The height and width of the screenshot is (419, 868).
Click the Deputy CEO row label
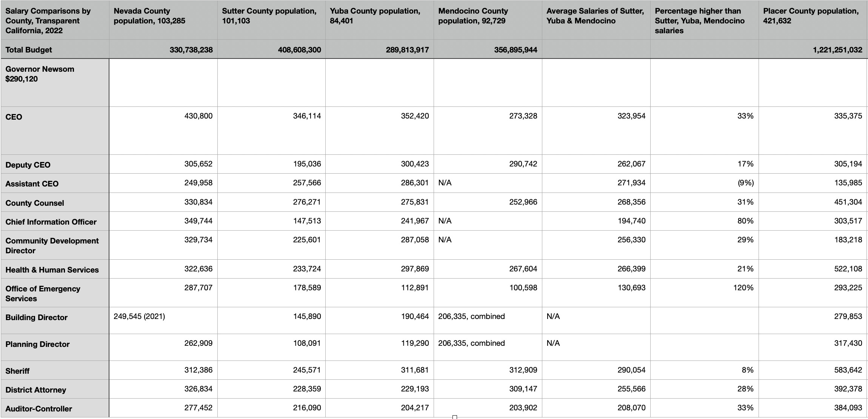point(28,165)
